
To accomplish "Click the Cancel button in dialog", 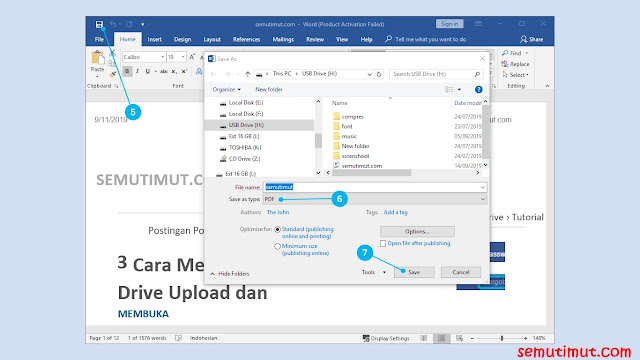I will 461,272.
